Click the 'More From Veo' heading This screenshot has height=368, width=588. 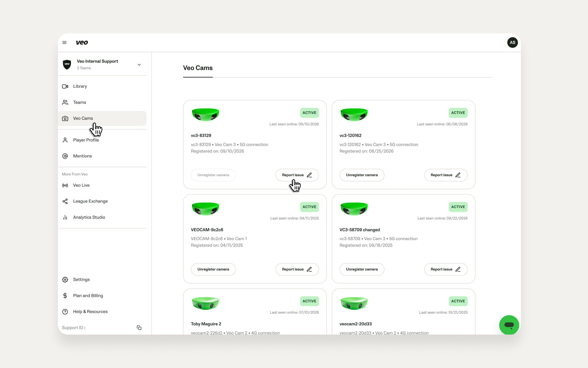75,174
